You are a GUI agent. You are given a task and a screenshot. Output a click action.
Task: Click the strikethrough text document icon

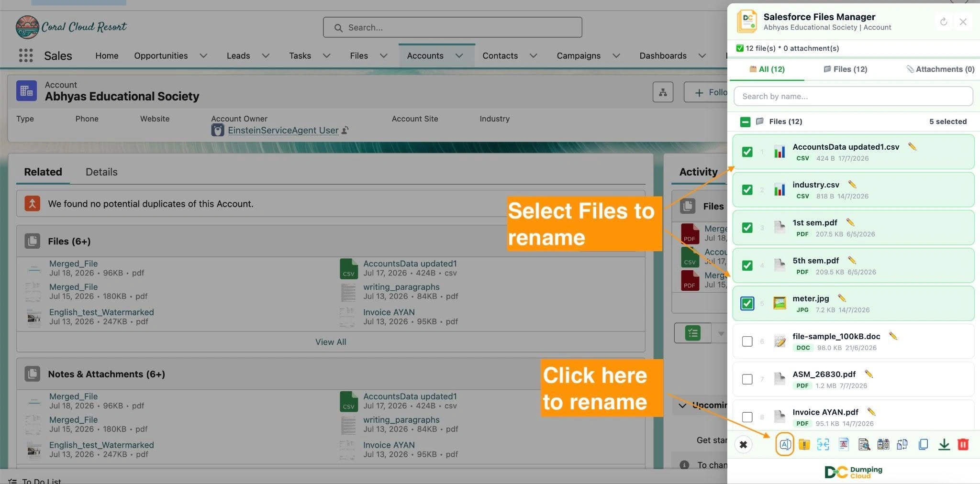844,444
